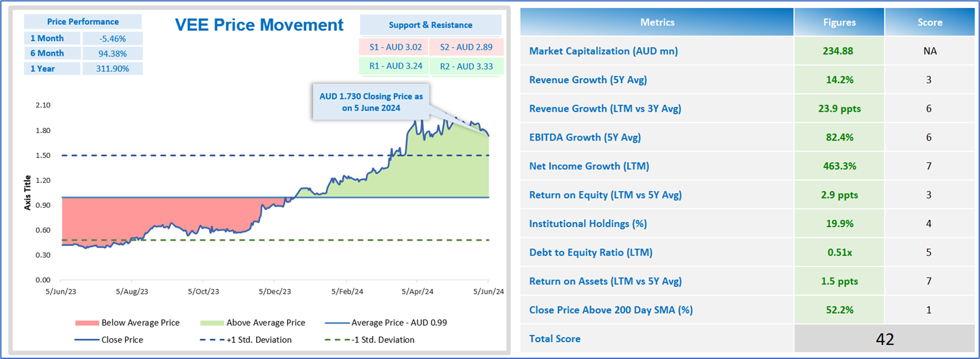Click the 1 Year performance value 311.90%
Viewport: 980px width, 359px height.
pyautogui.click(x=112, y=69)
